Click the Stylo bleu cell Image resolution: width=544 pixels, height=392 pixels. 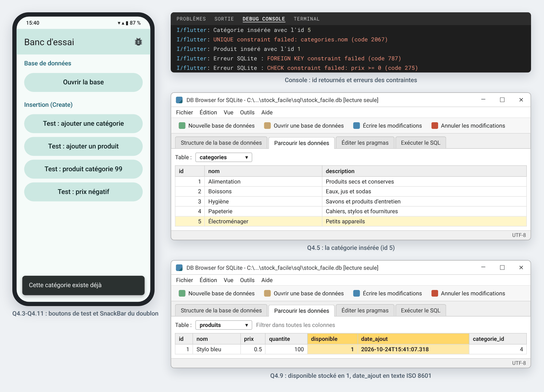click(217, 349)
